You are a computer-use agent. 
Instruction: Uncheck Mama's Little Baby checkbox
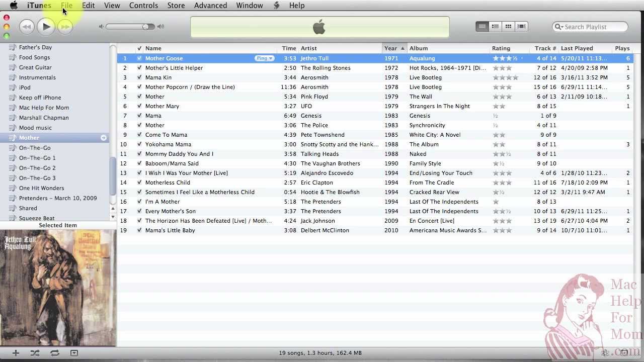click(x=139, y=230)
